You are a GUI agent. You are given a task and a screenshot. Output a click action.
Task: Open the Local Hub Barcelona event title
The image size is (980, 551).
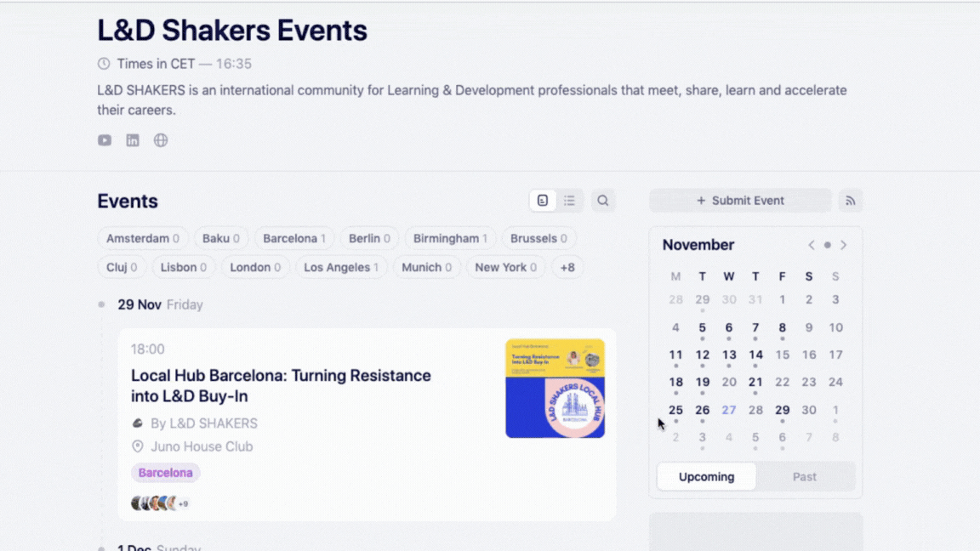point(281,385)
